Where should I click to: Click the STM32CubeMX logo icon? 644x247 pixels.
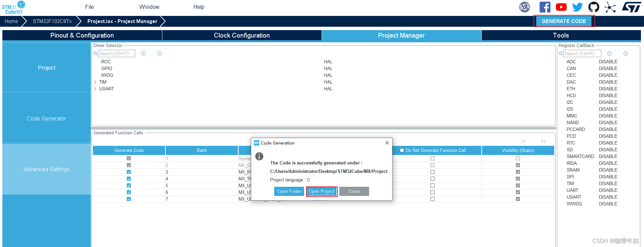click(14, 7)
